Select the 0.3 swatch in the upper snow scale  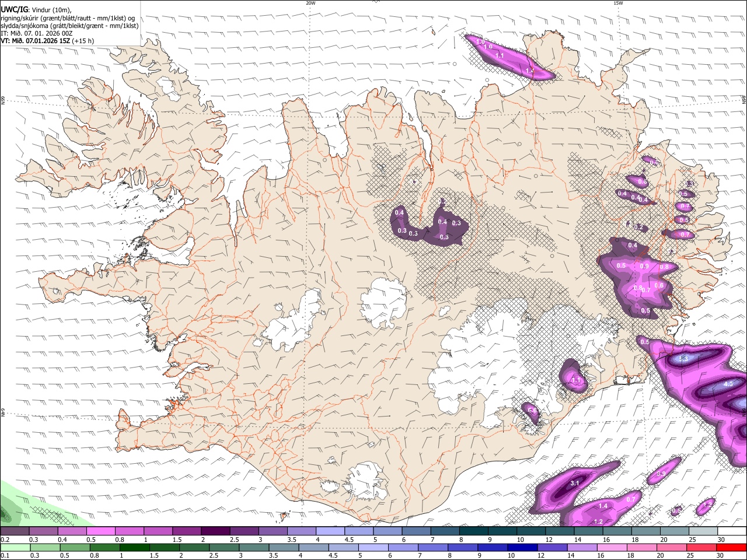pyautogui.click(x=44, y=531)
